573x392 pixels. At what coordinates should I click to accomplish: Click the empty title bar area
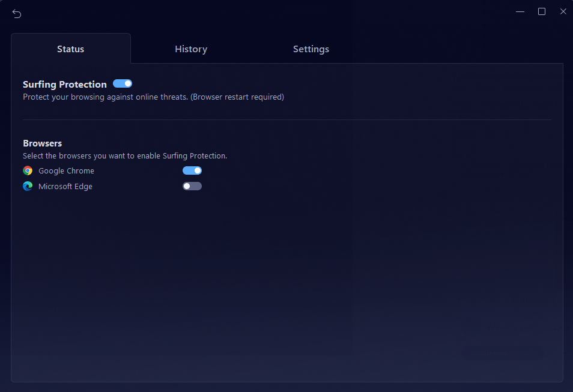270,12
